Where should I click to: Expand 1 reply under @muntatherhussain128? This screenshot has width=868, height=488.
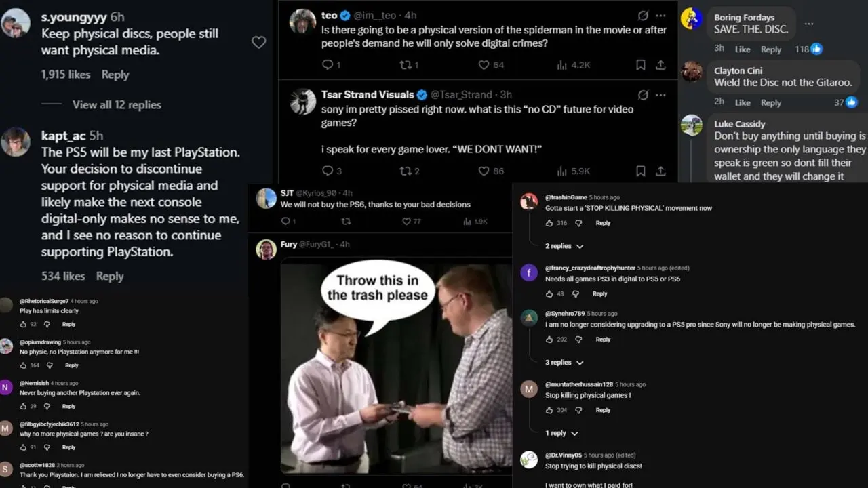[561, 433]
